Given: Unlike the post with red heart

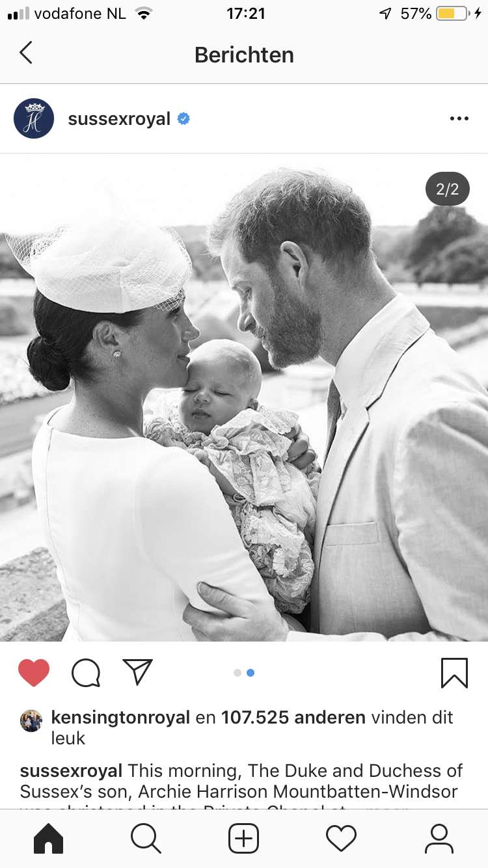Looking at the screenshot, I should pyautogui.click(x=34, y=673).
